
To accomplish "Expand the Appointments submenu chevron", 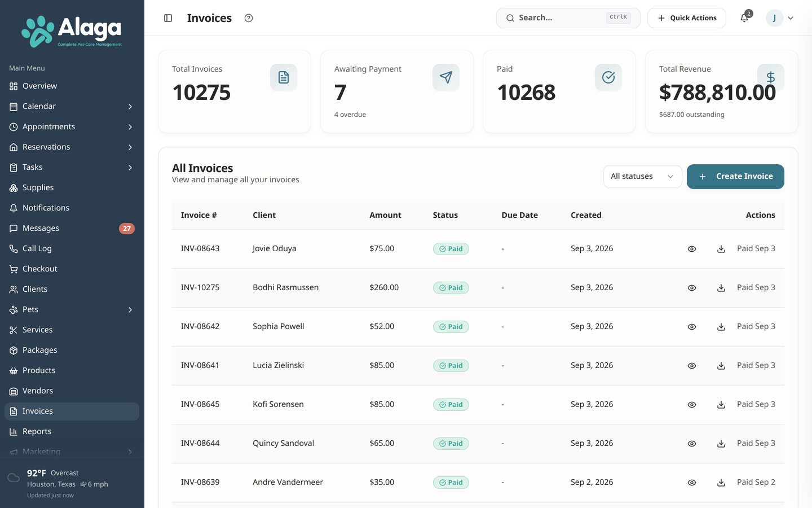I will pyautogui.click(x=130, y=127).
